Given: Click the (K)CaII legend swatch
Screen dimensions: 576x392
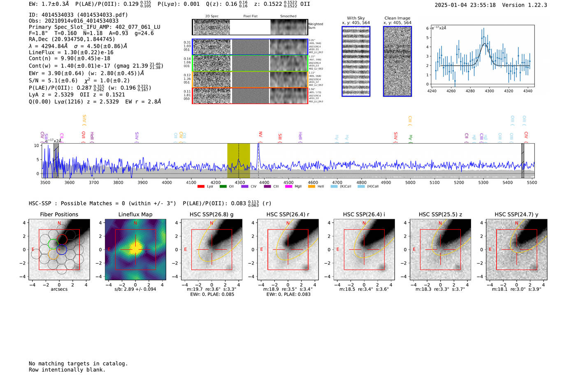Looking at the screenshot, I should (x=334, y=186).
